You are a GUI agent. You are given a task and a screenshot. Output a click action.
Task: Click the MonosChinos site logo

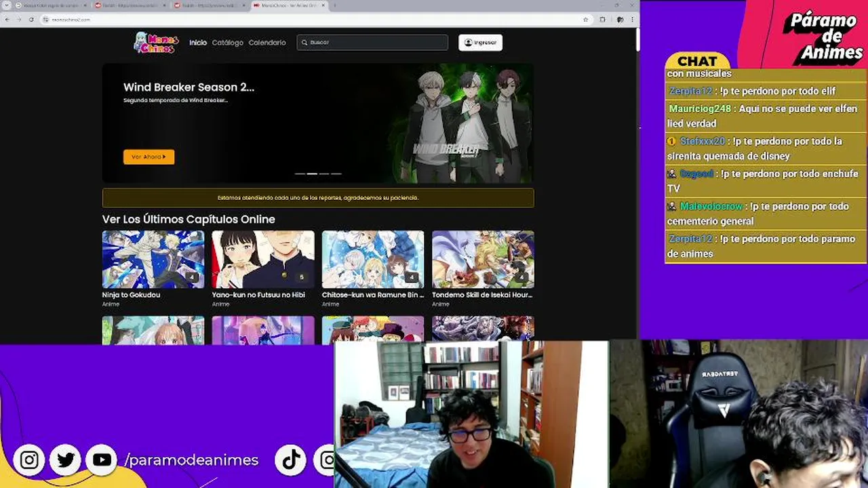tap(156, 42)
